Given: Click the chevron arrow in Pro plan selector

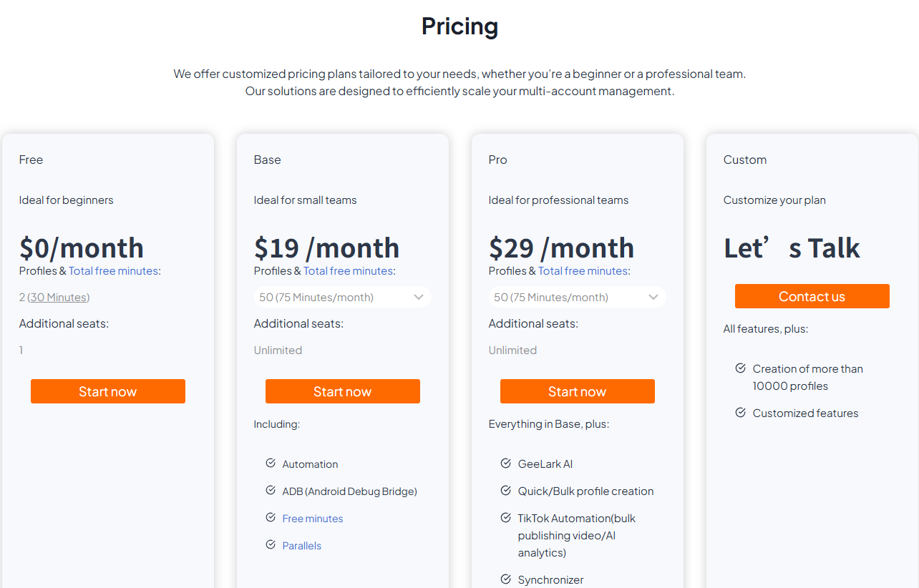Looking at the screenshot, I should [x=653, y=297].
